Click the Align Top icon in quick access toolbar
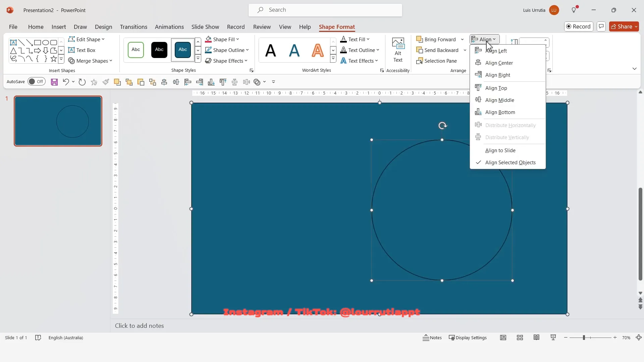The width and height of the screenshot is (644, 362). click(223, 82)
